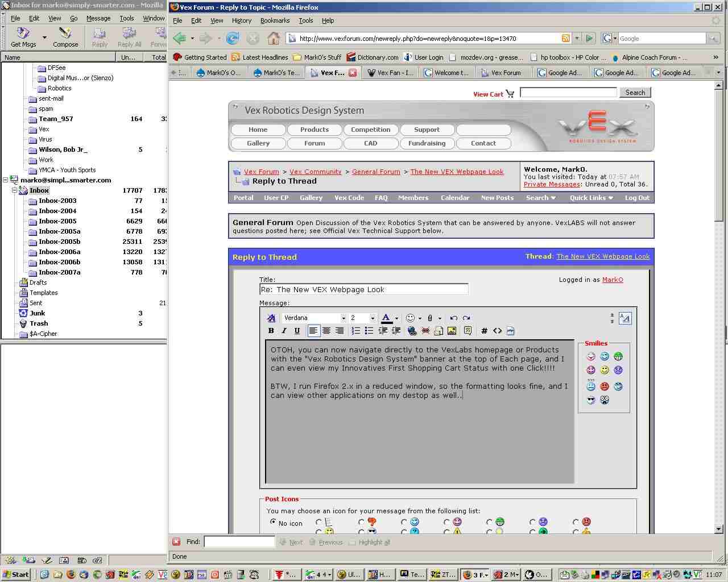Screen dimensions: 728x582
Task: Open the Quick Links dropdown
Action: [591, 198]
